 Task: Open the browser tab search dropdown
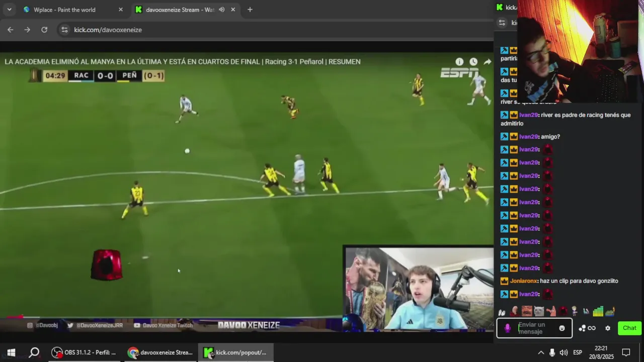(9, 10)
